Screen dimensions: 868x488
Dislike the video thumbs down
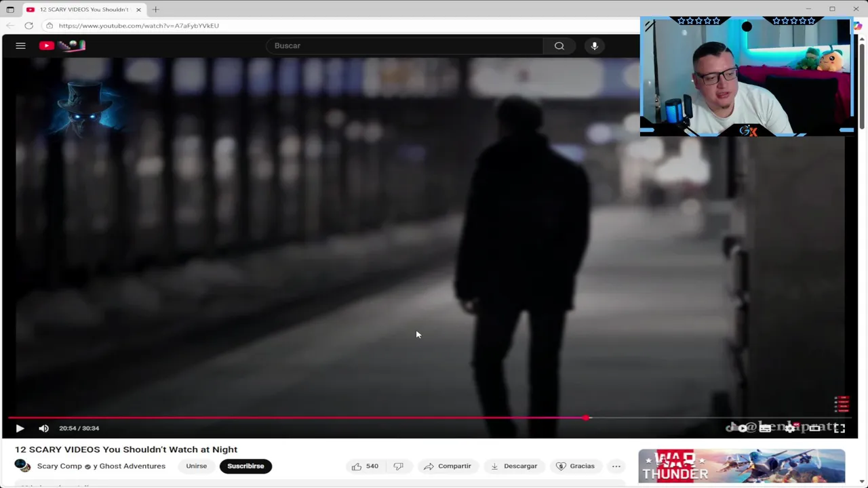pos(398,466)
